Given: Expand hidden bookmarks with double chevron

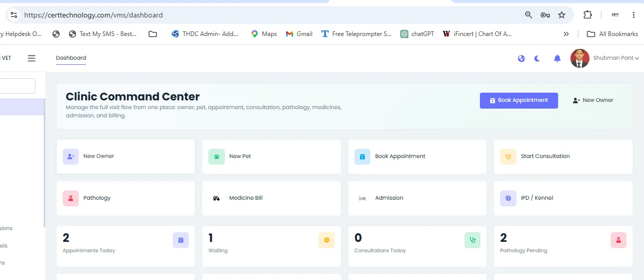Looking at the screenshot, I should tap(566, 34).
